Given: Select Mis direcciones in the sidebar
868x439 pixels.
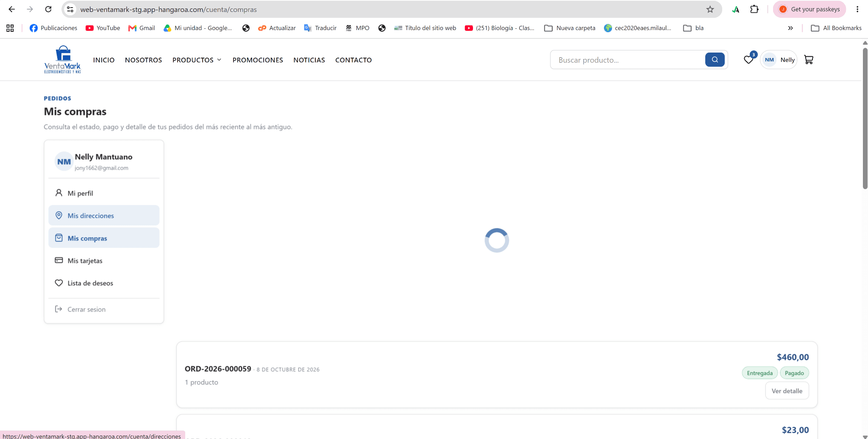Looking at the screenshot, I should [104, 216].
